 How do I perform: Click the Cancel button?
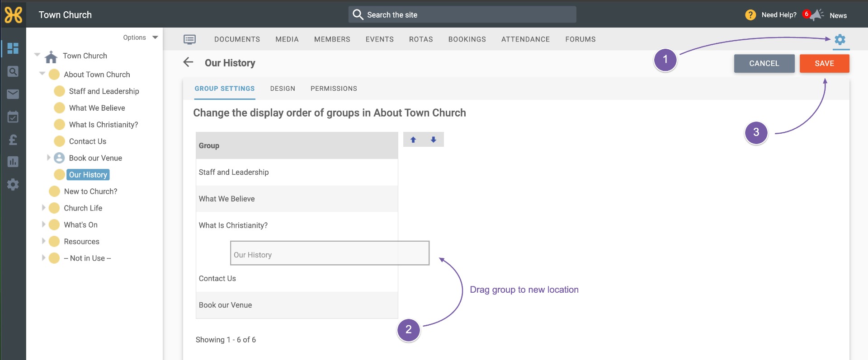[764, 63]
